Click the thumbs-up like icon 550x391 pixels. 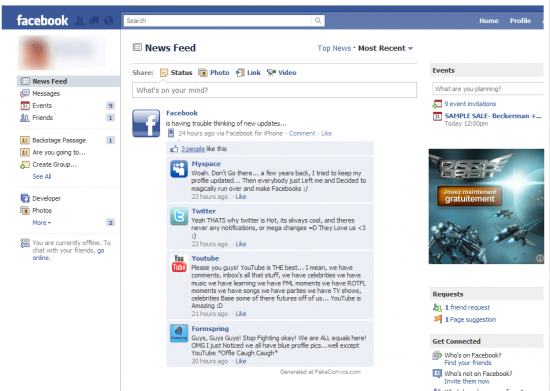click(x=174, y=149)
